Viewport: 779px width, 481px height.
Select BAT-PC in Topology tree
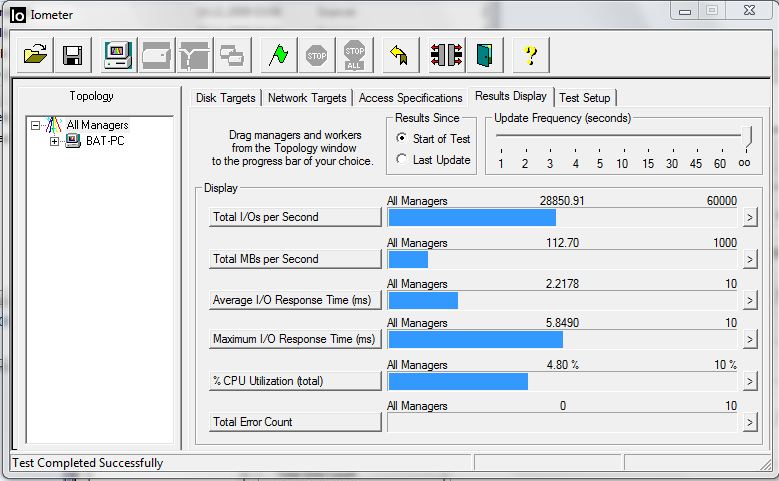point(105,141)
